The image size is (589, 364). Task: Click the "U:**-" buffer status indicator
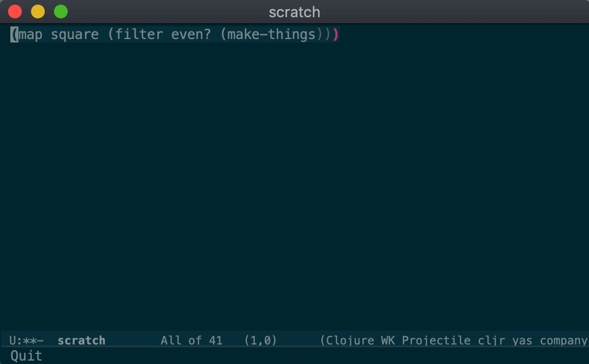pos(26,340)
